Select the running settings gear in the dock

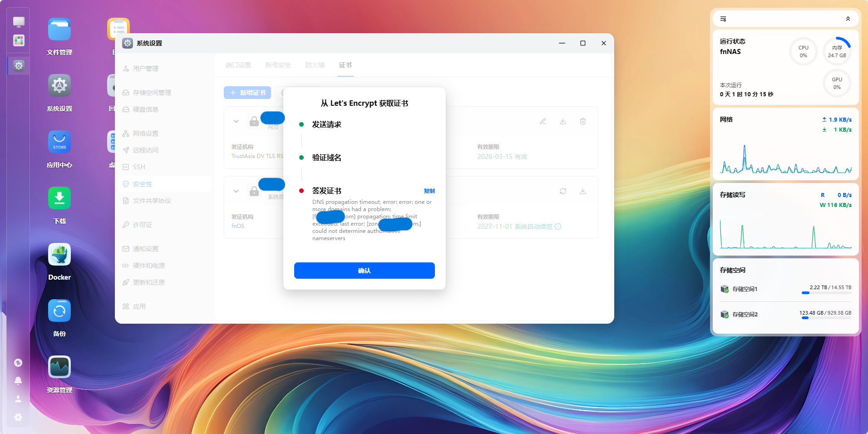pos(19,66)
